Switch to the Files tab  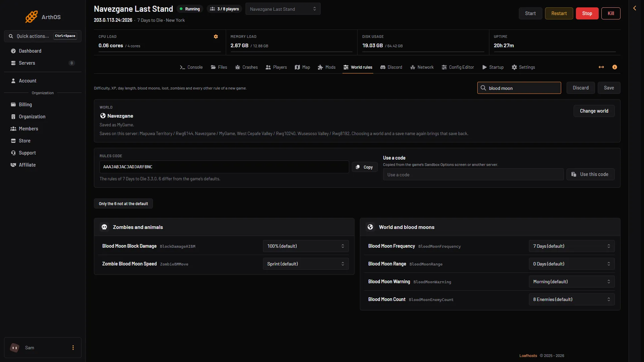[x=219, y=67]
